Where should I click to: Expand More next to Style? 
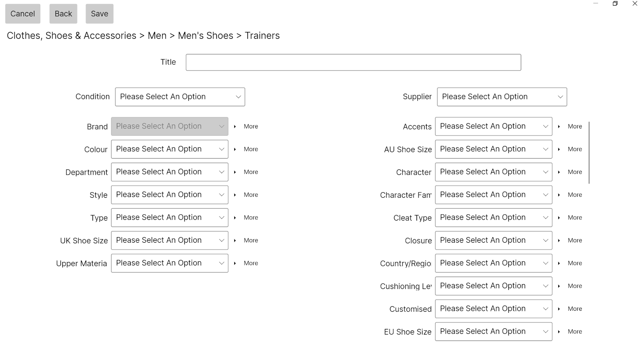235,195
